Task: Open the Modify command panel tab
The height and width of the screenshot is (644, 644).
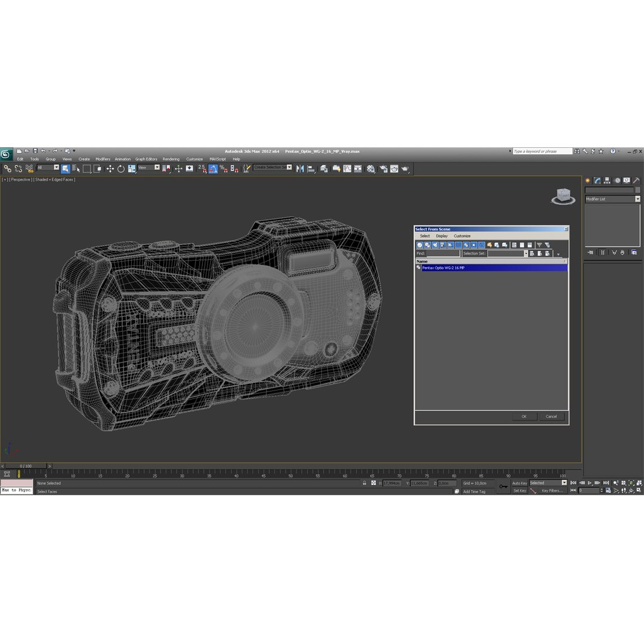Action: 597,181
